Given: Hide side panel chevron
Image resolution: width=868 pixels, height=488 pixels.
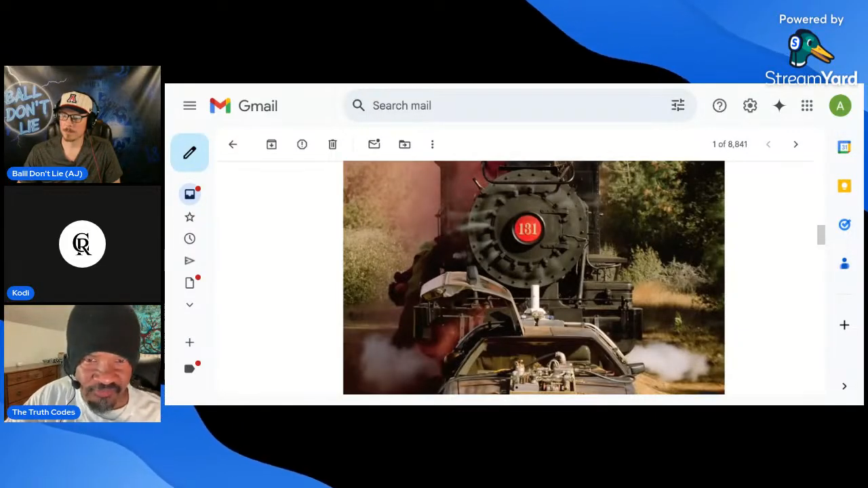Looking at the screenshot, I should click(844, 386).
